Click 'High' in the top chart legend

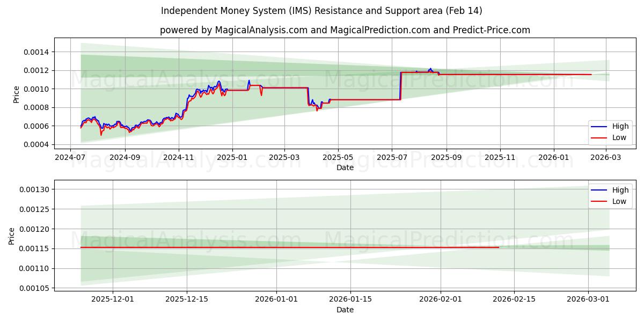tap(620, 126)
